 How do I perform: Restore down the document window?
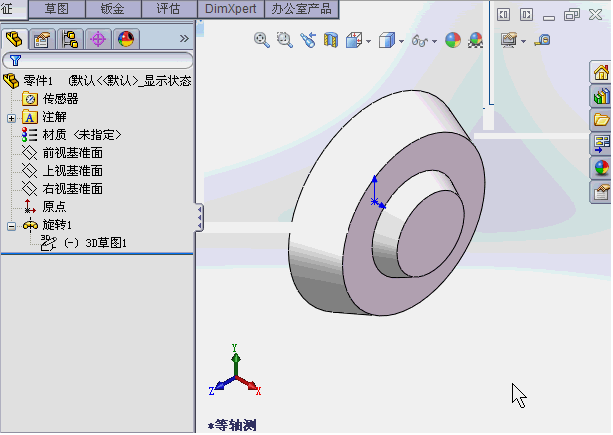coord(572,15)
